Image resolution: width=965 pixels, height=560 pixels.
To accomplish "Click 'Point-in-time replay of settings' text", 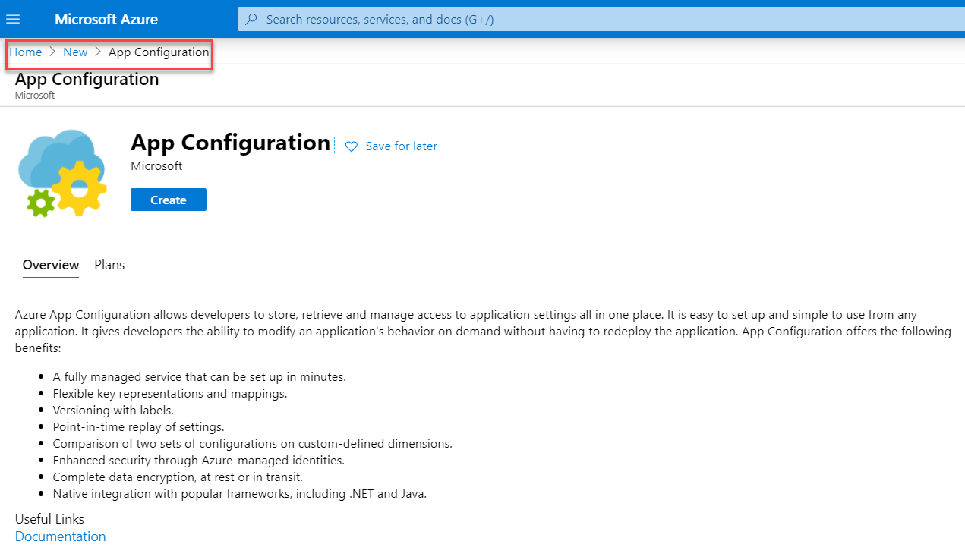I will tap(139, 427).
